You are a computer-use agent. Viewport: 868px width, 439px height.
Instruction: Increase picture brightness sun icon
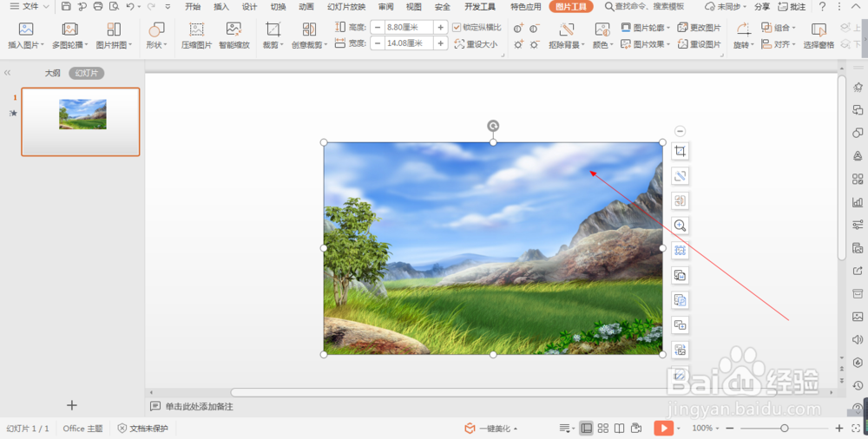coord(518,44)
